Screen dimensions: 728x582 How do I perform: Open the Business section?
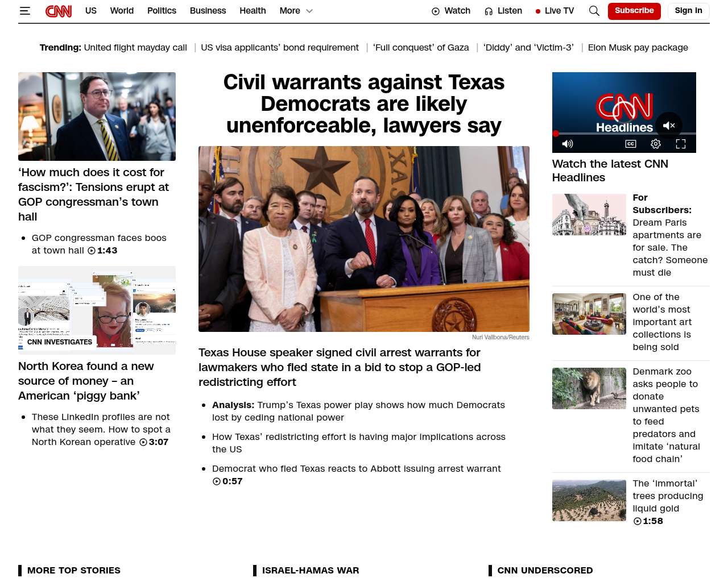(208, 11)
